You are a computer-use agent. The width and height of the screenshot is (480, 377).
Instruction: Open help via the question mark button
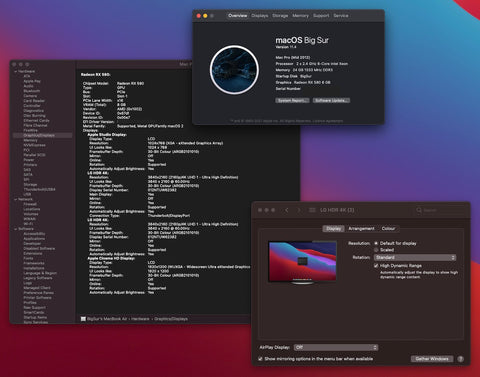460,359
